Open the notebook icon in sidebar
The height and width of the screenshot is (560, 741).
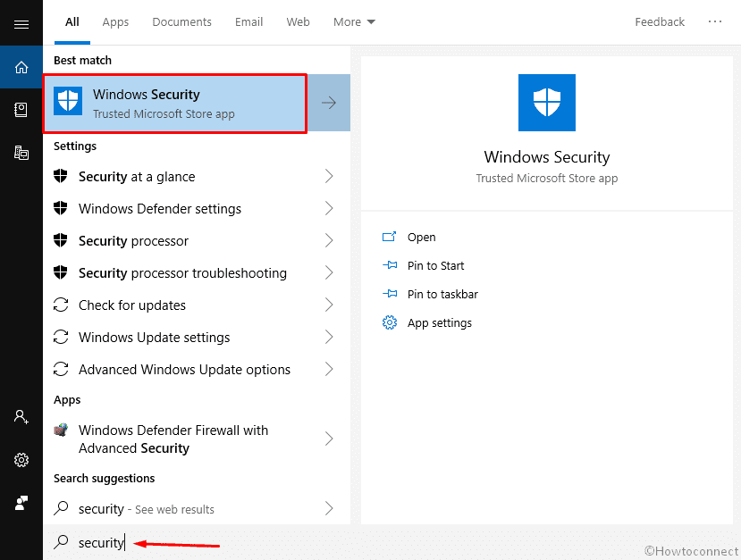click(21, 110)
